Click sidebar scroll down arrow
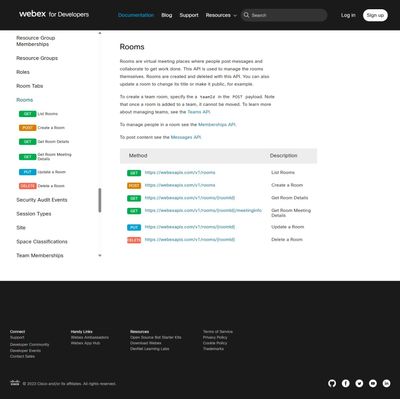400x399 pixels. coord(100,255)
